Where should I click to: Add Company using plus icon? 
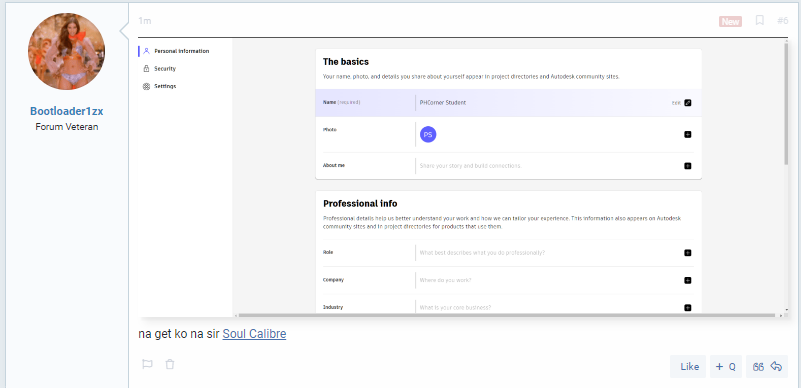point(688,280)
